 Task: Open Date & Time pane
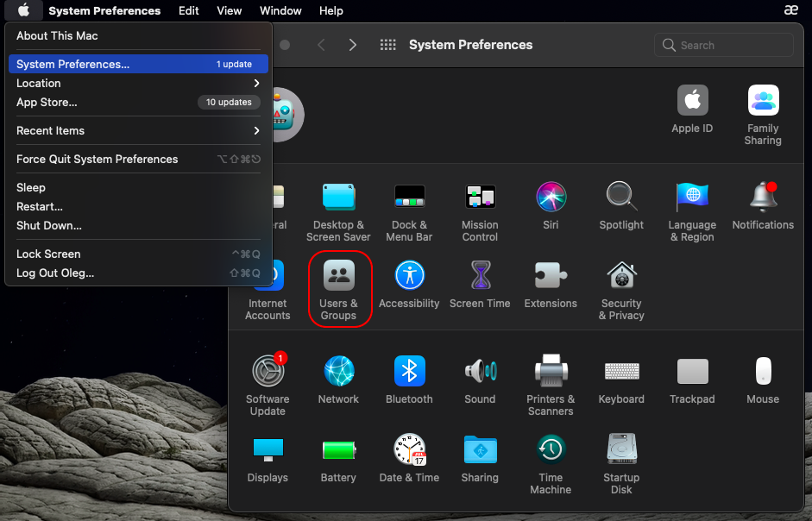409,458
